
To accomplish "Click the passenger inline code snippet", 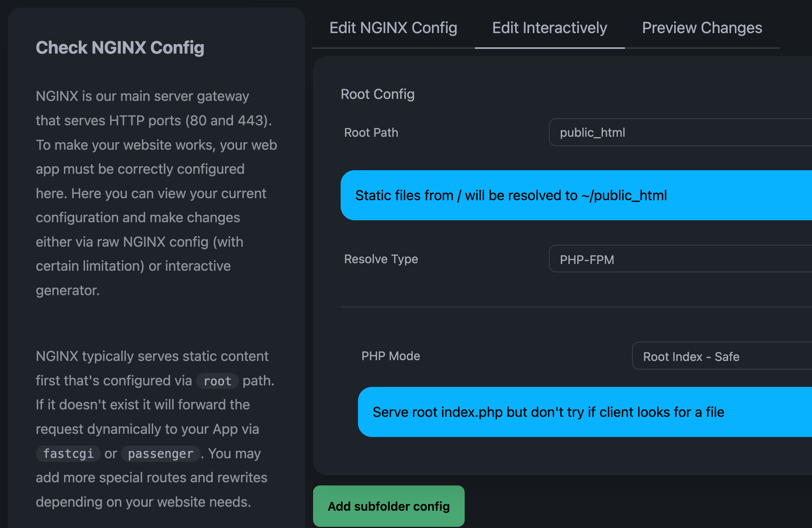I will click(x=161, y=454).
